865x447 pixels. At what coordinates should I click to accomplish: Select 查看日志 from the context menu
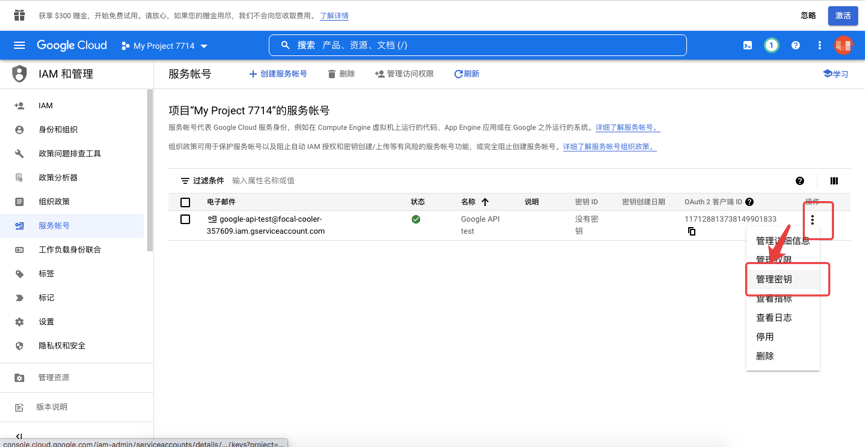[x=774, y=318]
